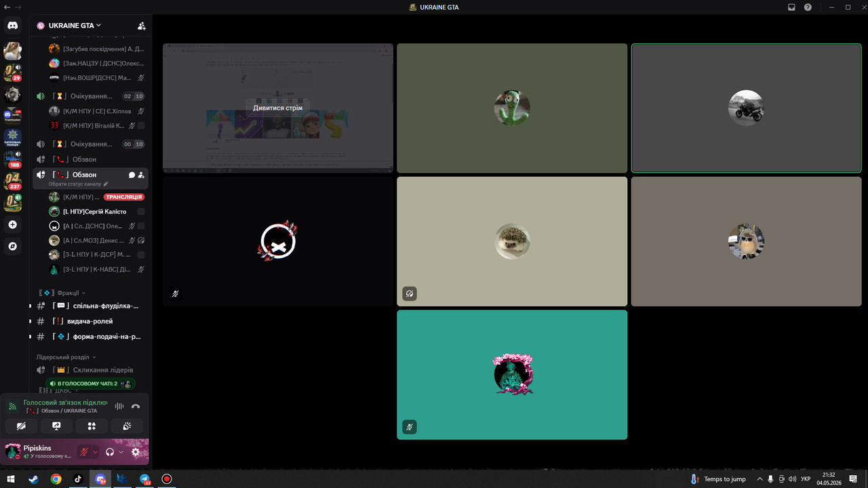Select the hedgehog avatar video tile
The height and width of the screenshot is (488, 868).
coord(512,241)
